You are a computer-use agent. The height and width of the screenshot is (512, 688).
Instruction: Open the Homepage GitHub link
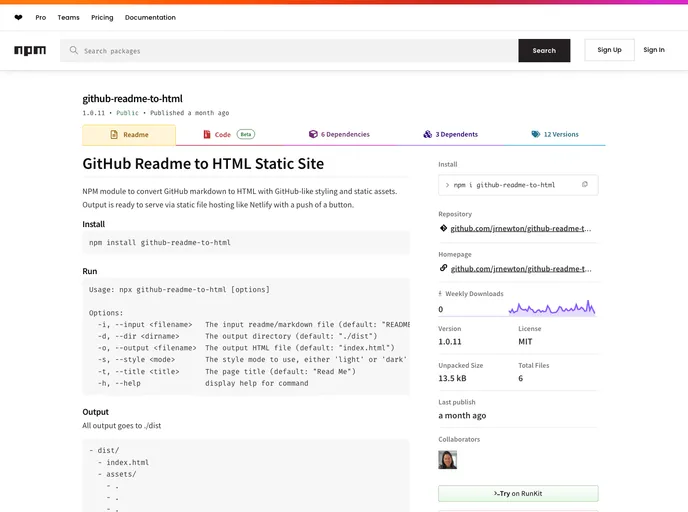coord(521,269)
